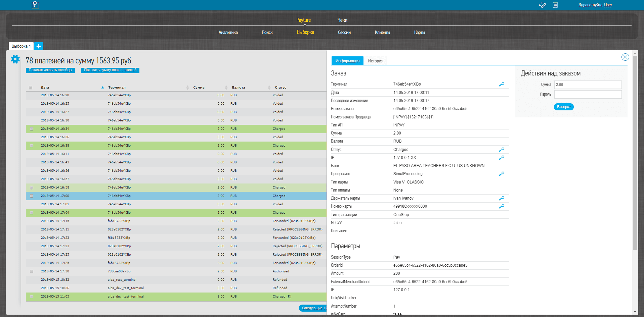Select 023a0102YXBp row at 17:15 Rejected
This screenshot has width=644, height=317.
[176, 229]
